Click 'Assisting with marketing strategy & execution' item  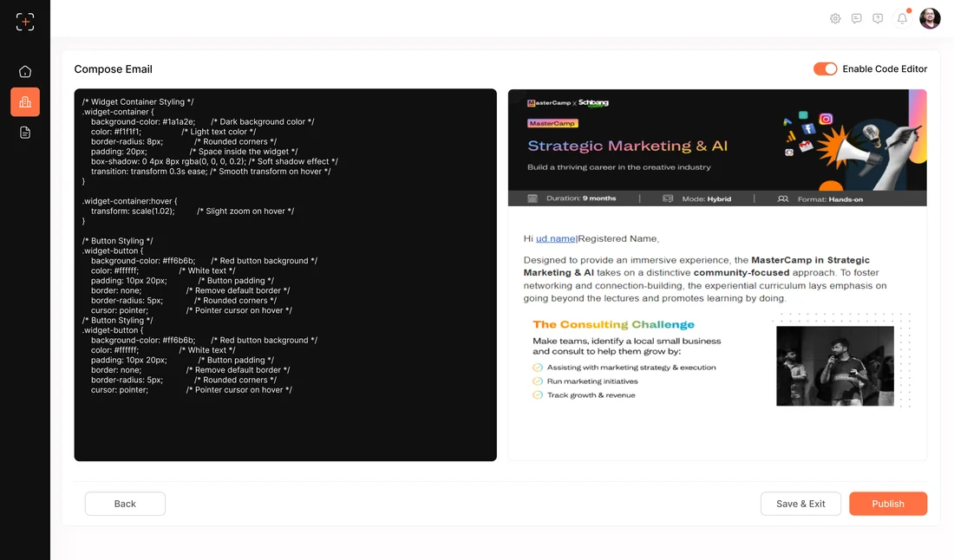pyautogui.click(x=631, y=368)
